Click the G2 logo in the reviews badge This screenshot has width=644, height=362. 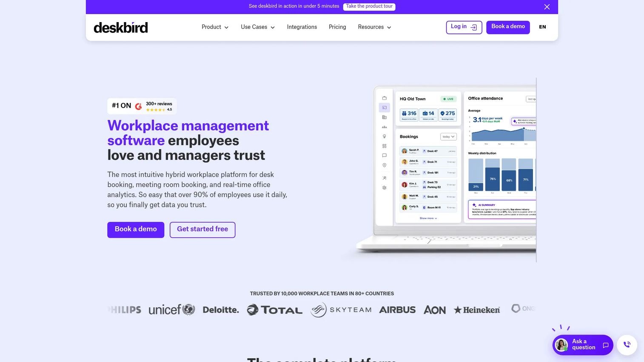coord(138,106)
